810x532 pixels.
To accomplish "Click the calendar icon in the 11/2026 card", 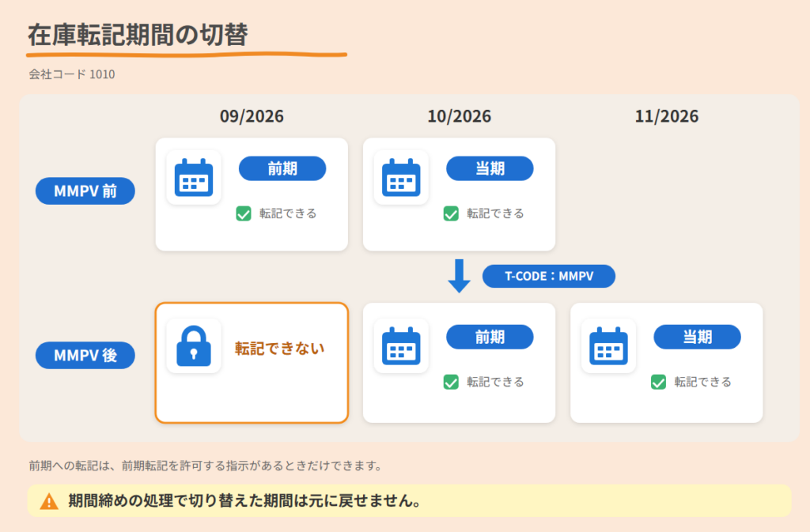I will point(608,345).
